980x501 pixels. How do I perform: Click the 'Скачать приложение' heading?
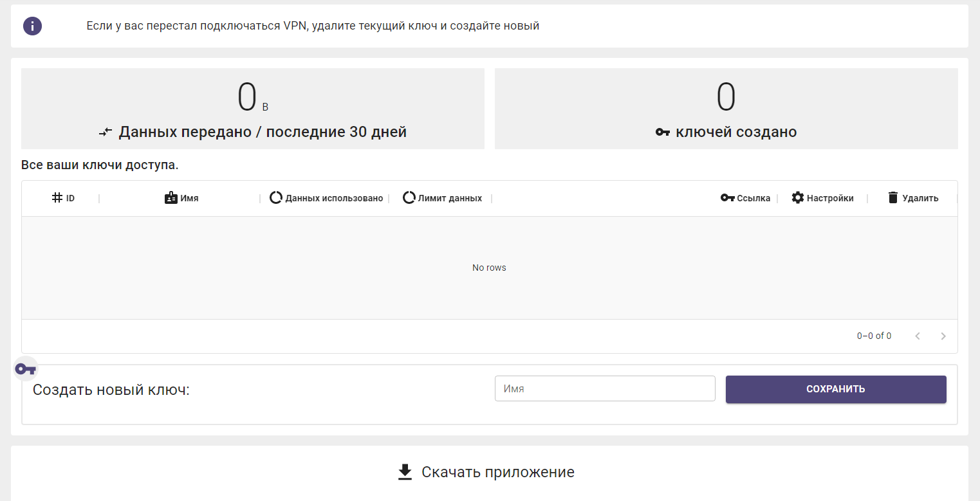[x=498, y=472]
